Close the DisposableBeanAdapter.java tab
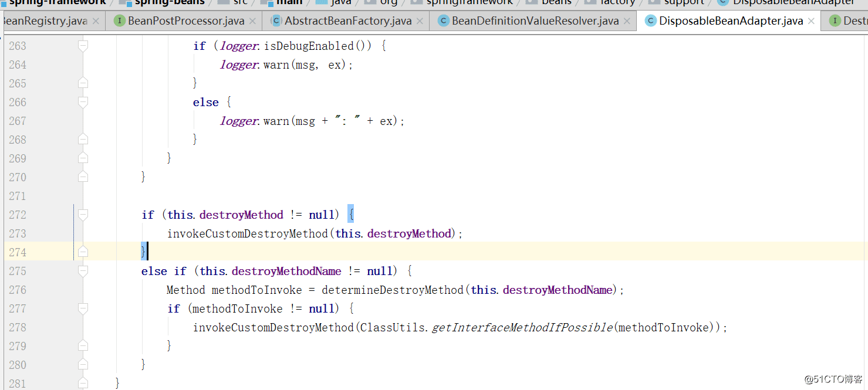Screen dimensions: 868x390 pos(811,21)
